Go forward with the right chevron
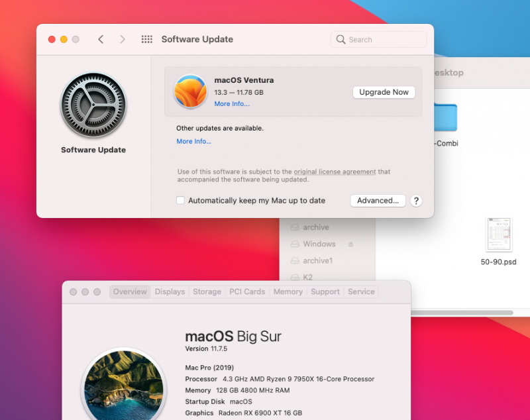Viewport: 530px width, 420px height. 123,40
